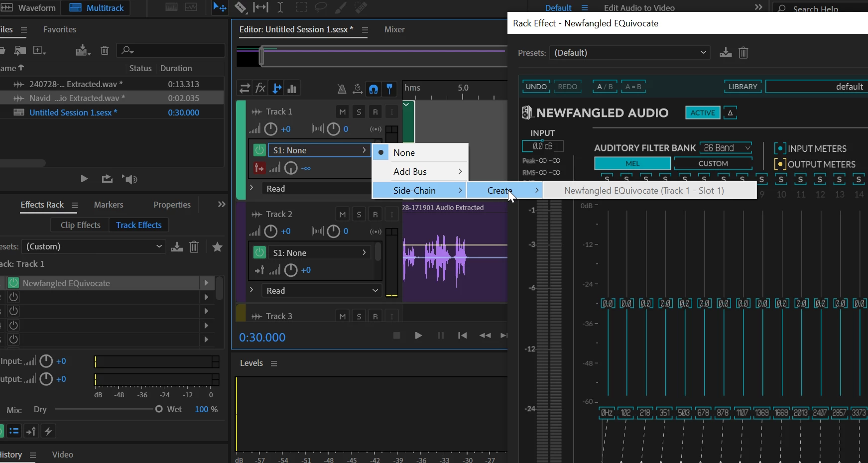Screen dimensions: 868x463
Task: Show more panels next to Properties tab
Action: (x=222, y=205)
